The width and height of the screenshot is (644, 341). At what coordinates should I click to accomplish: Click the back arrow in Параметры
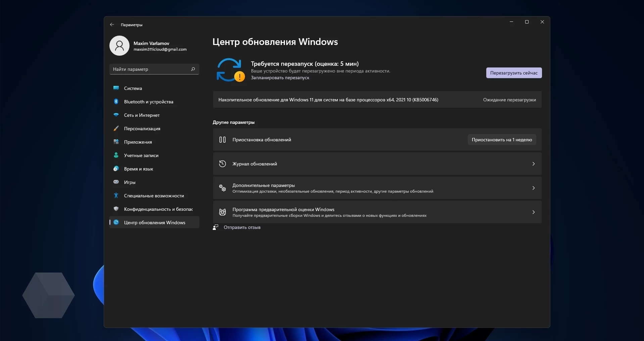[x=112, y=25]
